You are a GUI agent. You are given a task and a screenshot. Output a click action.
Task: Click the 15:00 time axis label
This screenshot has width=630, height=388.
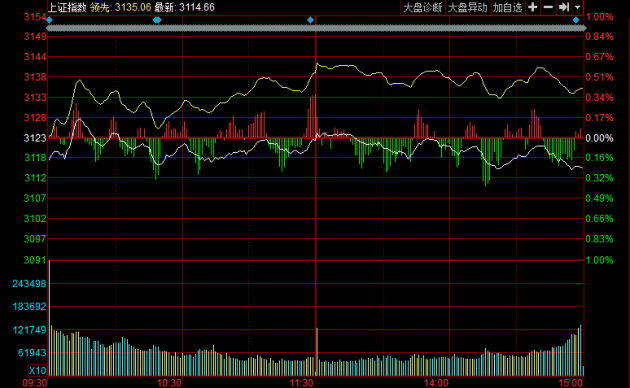click(571, 383)
